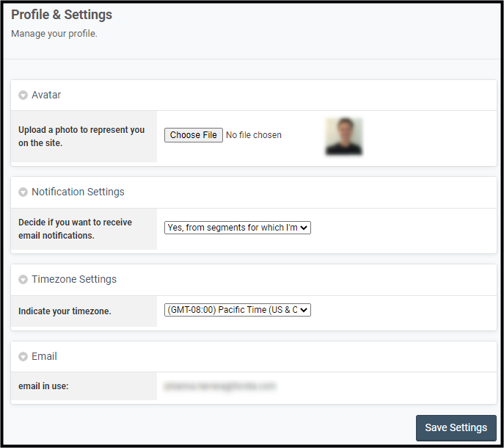Click the 'Profile & Settings' page title

tap(62, 15)
